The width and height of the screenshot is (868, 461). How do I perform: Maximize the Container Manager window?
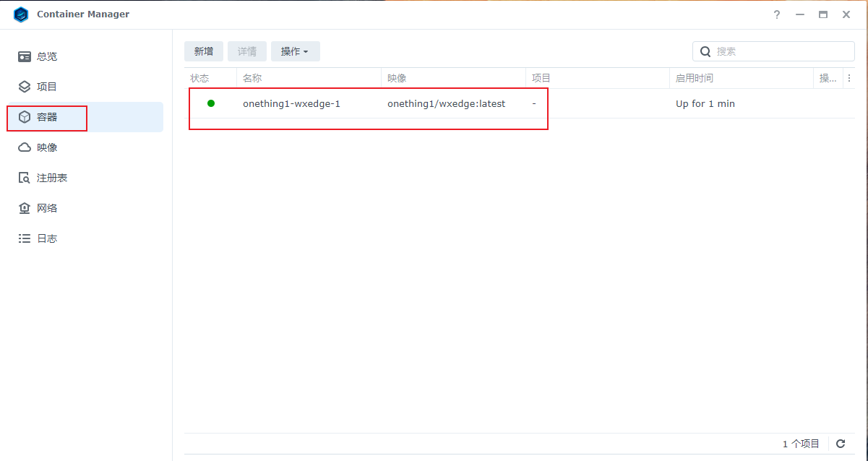823,14
